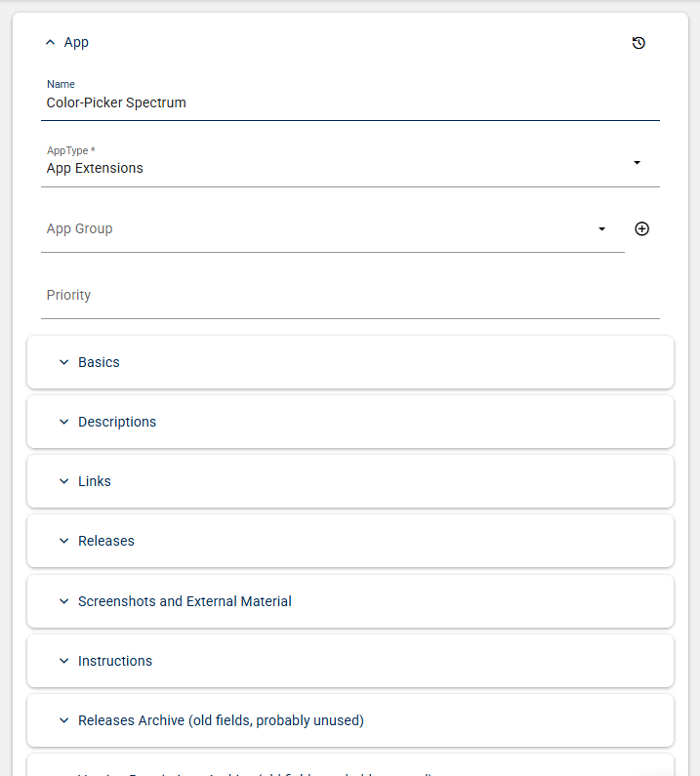Open the Basics panel header
The image size is (700, 776).
(350, 362)
